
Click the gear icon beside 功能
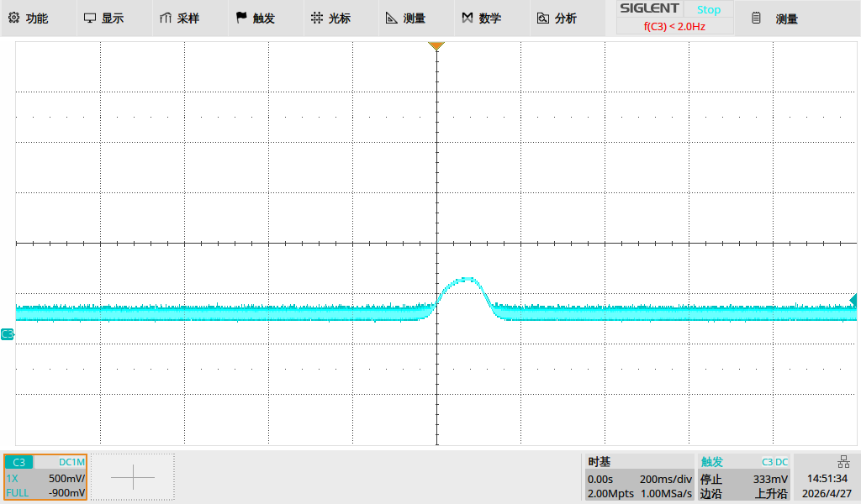click(13, 18)
